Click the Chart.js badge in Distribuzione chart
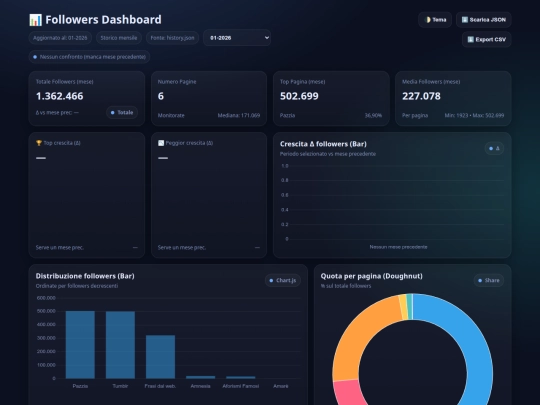Viewport: 540px width, 405px height. click(283, 280)
